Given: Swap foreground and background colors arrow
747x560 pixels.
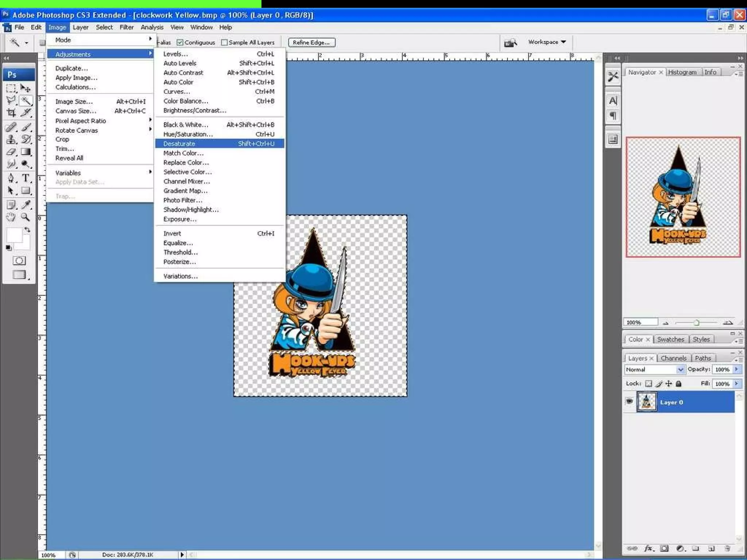Looking at the screenshot, I should click(27, 230).
